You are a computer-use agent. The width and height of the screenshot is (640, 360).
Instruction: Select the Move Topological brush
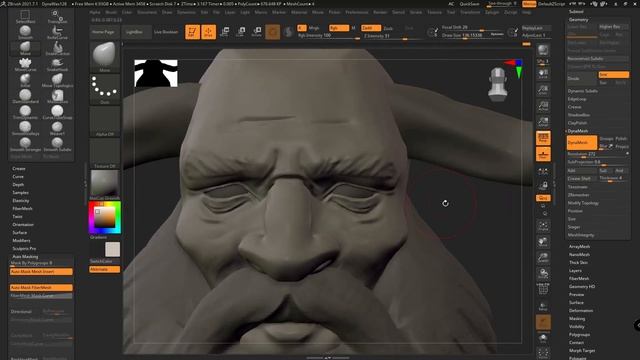coord(57,80)
